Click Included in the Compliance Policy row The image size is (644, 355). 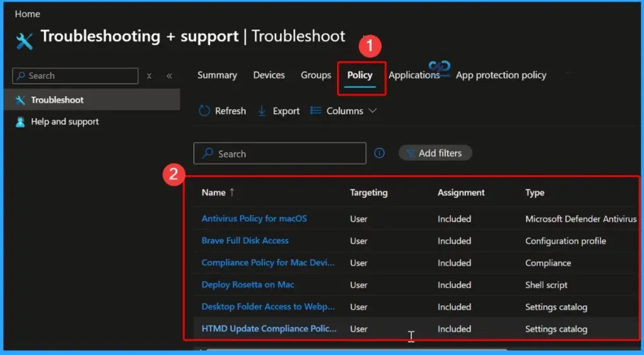(454, 263)
